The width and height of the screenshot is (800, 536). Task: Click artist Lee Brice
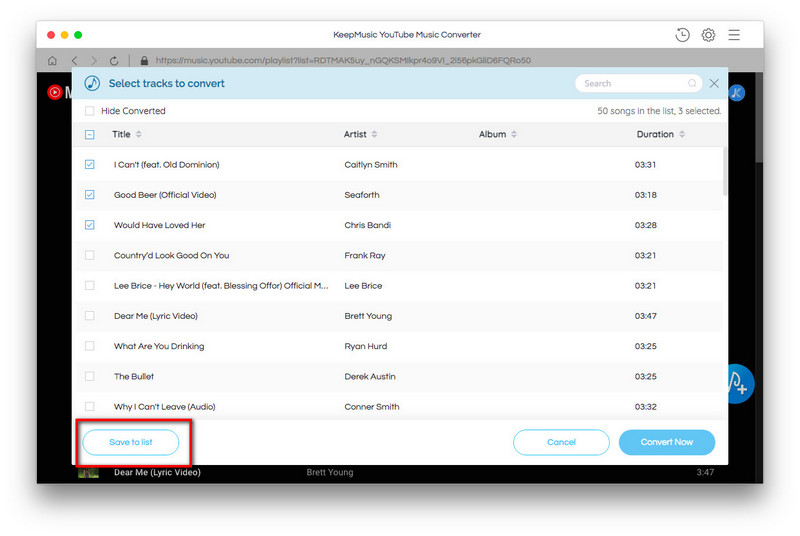pos(363,286)
